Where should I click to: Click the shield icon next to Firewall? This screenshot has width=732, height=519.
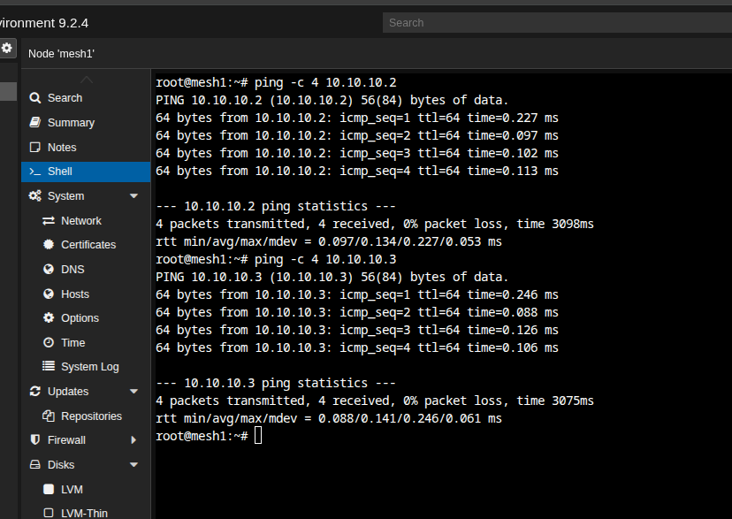pos(35,440)
